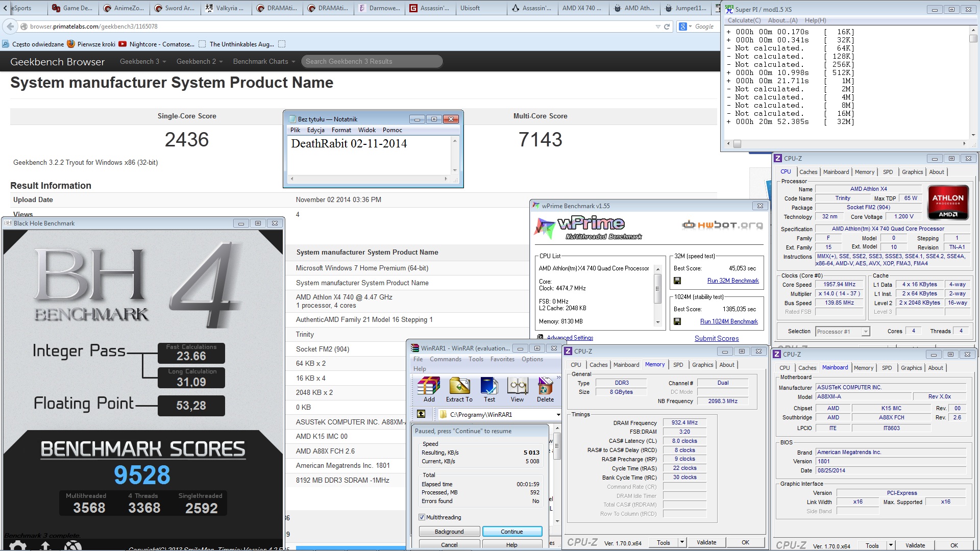980x551 pixels.
Task: Click the hwbot.org logo in wPrime
Action: tap(722, 224)
